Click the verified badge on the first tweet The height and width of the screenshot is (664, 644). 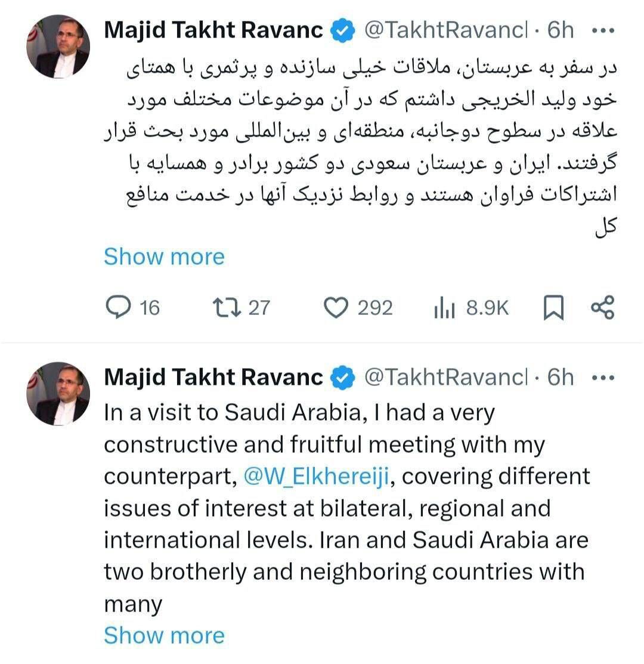343,31
